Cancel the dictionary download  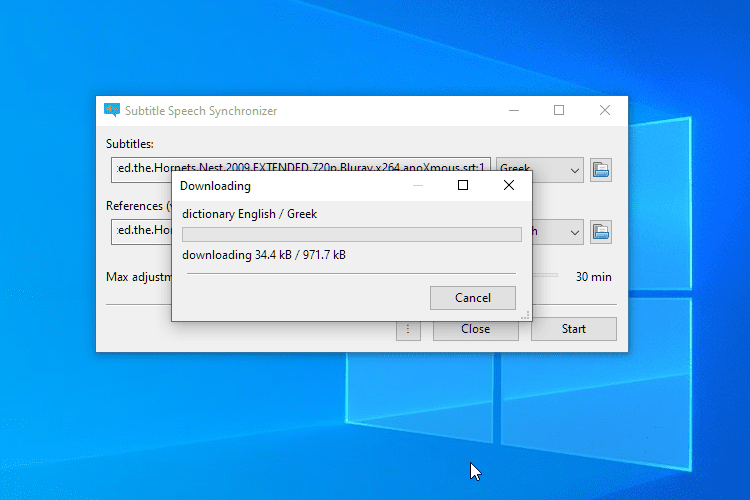[473, 298]
